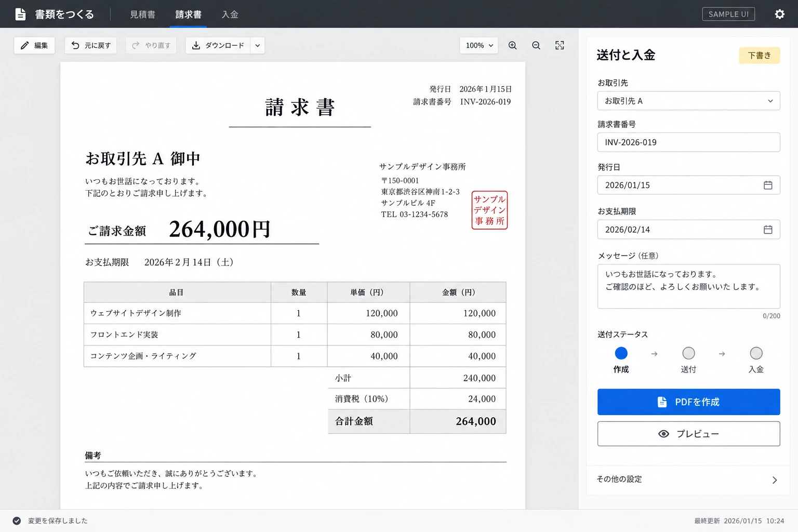Screen dimensions: 798x532
Task: Click the お支払期限 date field
Action: pos(688,229)
